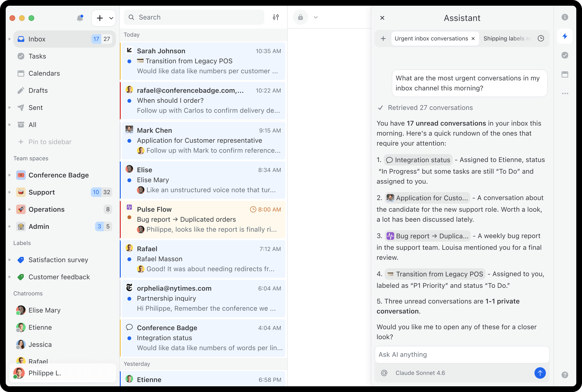Expand the Support team space
Image resolution: width=582 pixels, height=392 pixels.
click(10, 192)
